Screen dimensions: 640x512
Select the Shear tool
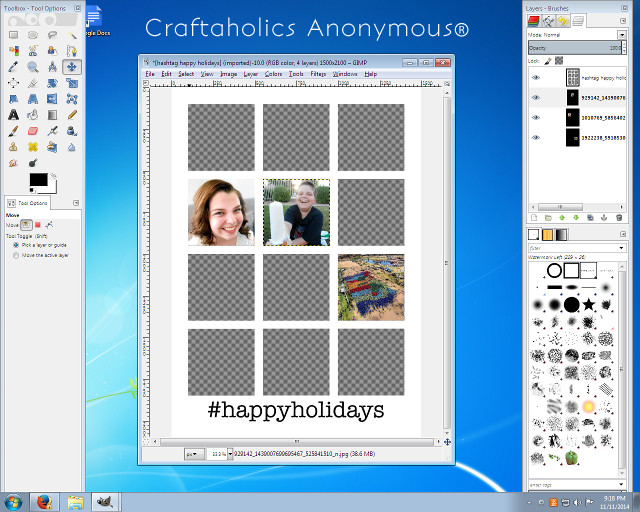click(x=13, y=99)
